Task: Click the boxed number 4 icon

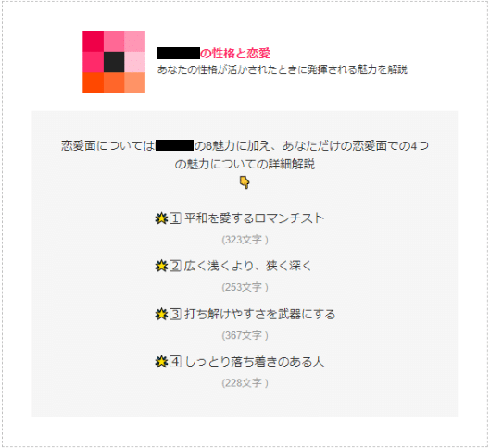Action: click(x=175, y=362)
